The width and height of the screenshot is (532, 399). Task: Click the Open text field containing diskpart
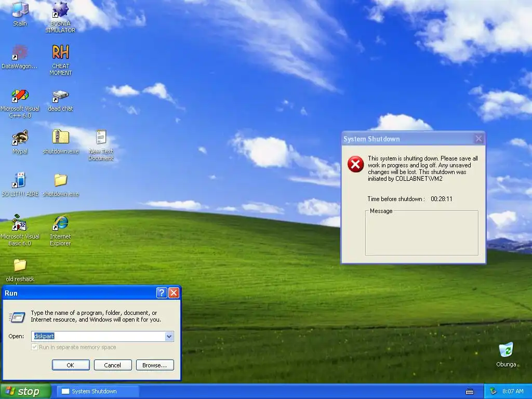pos(98,336)
